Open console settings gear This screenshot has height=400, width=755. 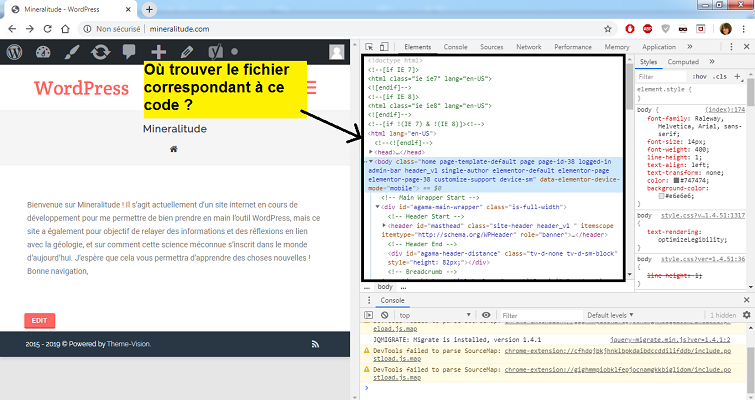point(746,315)
